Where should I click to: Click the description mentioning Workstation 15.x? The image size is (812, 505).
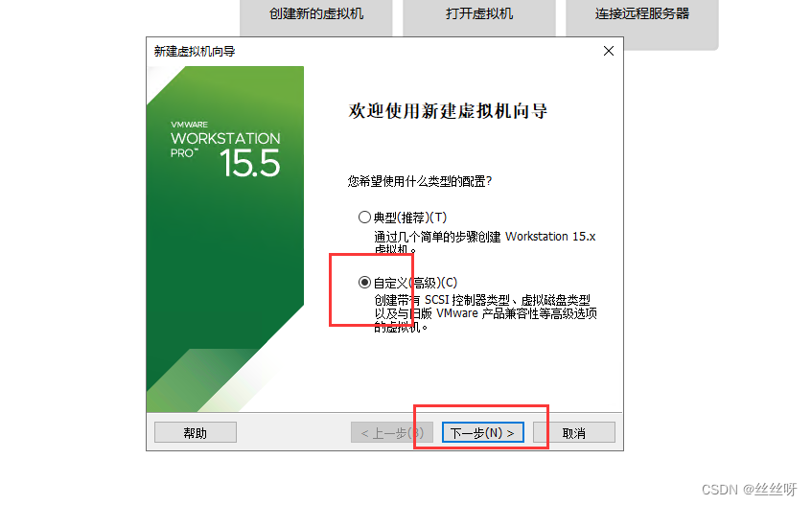pos(485,242)
